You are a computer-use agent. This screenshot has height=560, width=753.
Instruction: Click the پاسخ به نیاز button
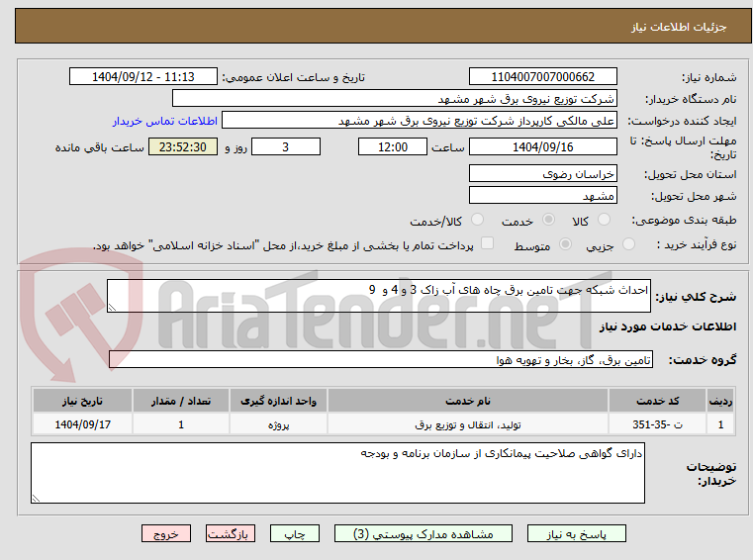pyautogui.click(x=576, y=533)
